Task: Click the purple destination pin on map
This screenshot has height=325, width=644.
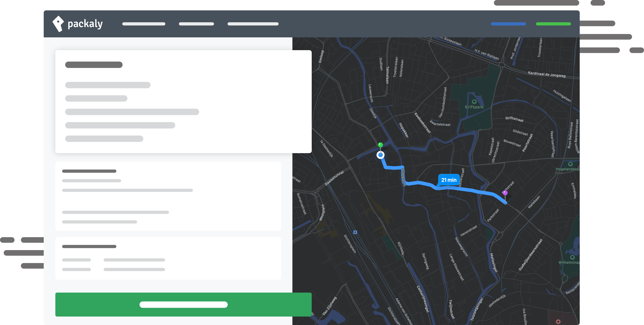Action: tap(505, 193)
